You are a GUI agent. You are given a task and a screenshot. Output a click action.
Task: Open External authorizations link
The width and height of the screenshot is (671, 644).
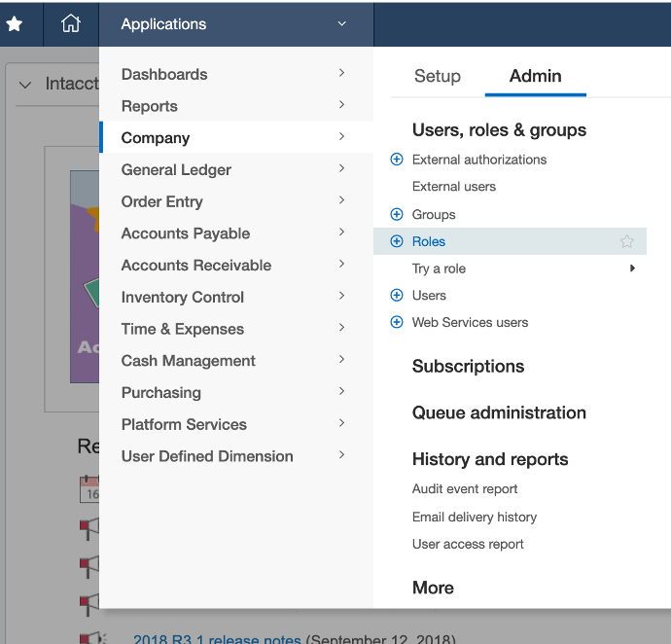click(x=479, y=160)
